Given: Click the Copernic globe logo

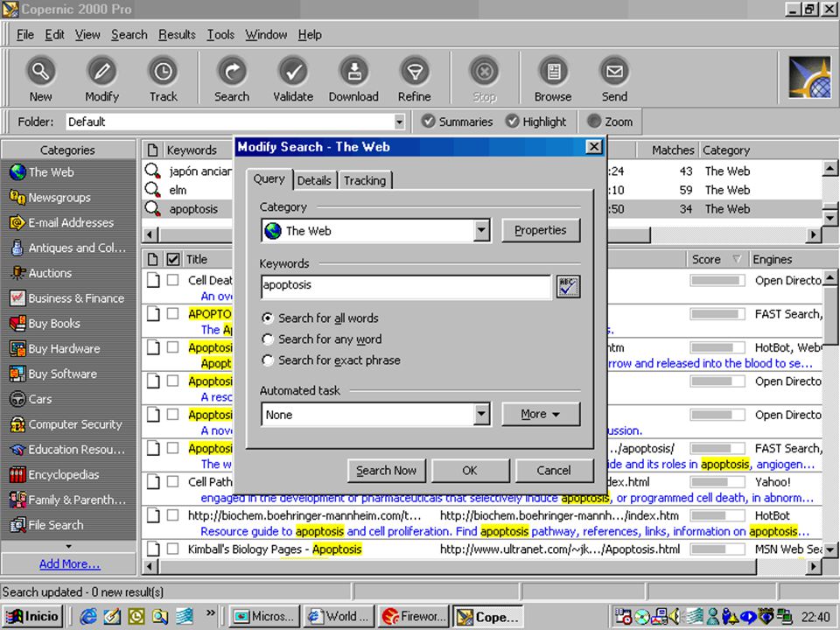Looking at the screenshot, I should pyautogui.click(x=810, y=78).
